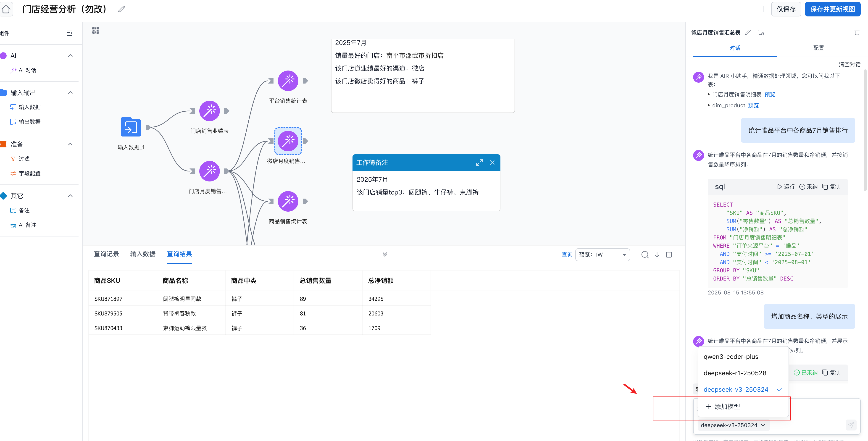Collapse the component sidebar via menu icon
Screen dimensions: 868x441
coord(69,33)
